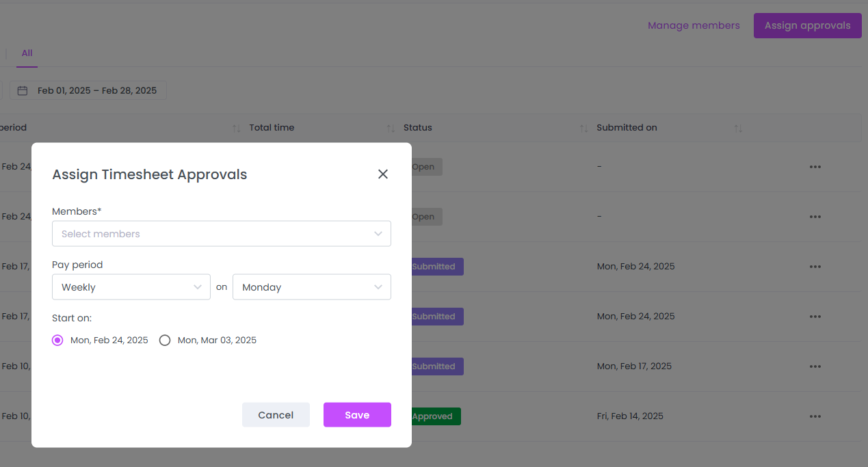Expand the Weekly pay period dropdown
Viewport: 868px width, 467px height.
[x=131, y=286]
